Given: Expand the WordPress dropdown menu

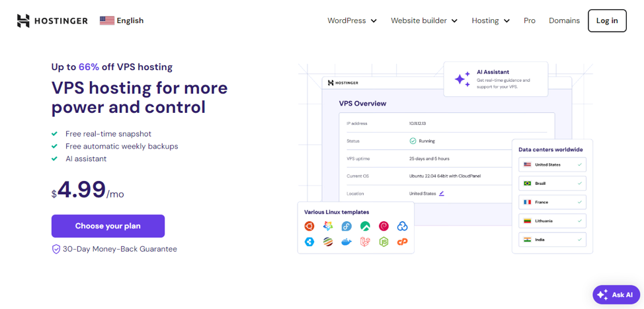Looking at the screenshot, I should click(x=352, y=20).
